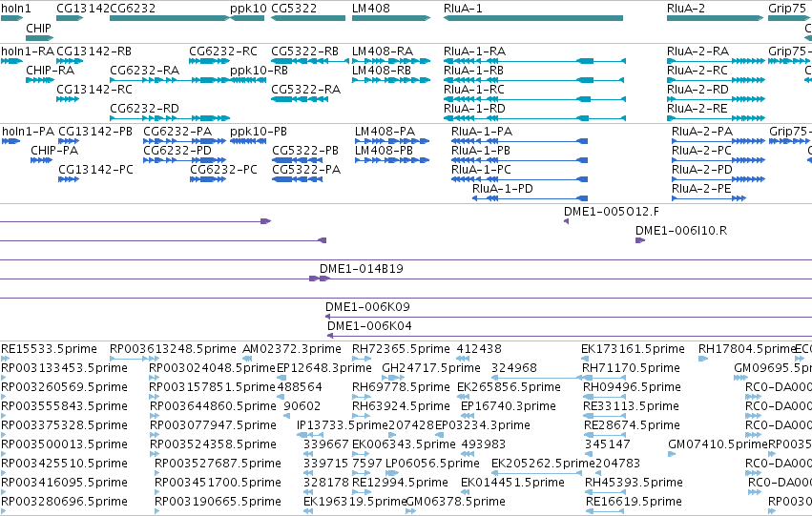Open protein RluA-1-PA
The width and height of the screenshot is (812, 516).
tap(482, 132)
